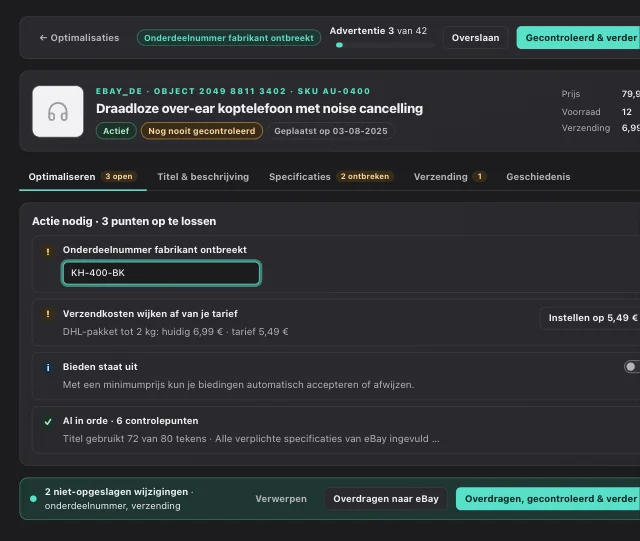Click '2 niet-opgeslagen wijzigingen' text
640x541 pixels.
pyautogui.click(x=116, y=492)
